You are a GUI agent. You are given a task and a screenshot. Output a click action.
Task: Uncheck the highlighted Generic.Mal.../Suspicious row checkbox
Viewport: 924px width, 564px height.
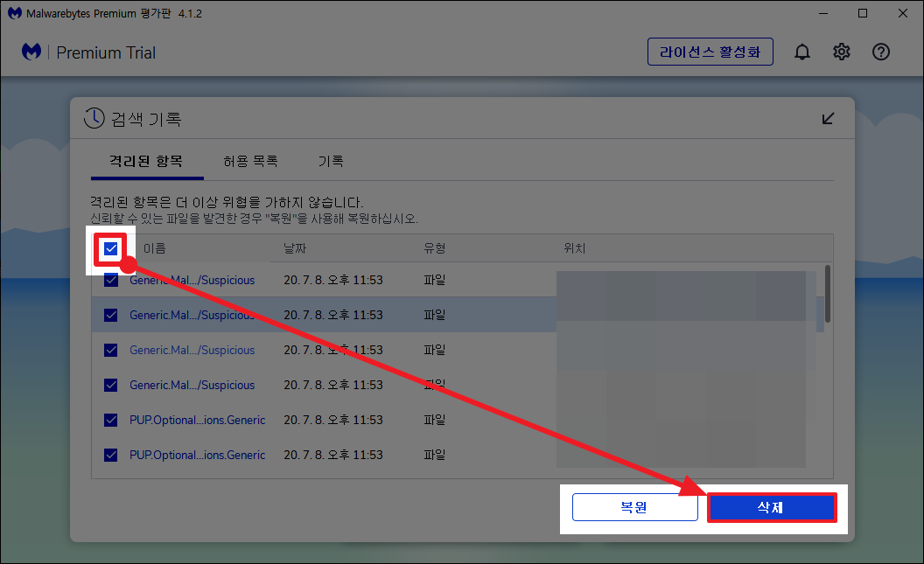pos(110,315)
